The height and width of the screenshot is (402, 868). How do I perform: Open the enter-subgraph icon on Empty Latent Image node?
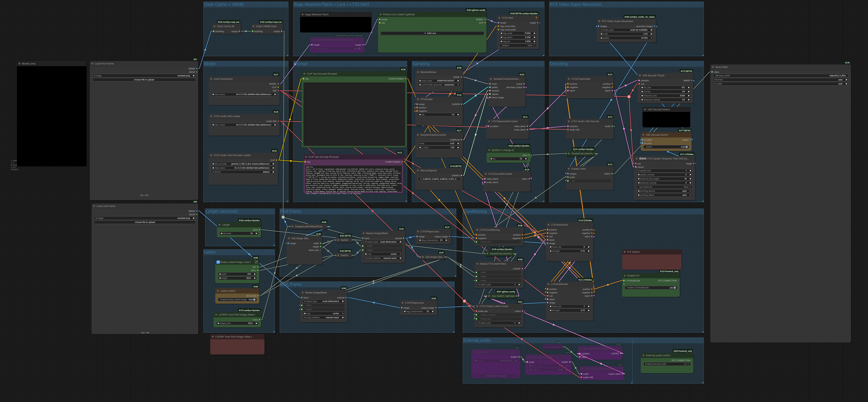click(256, 262)
